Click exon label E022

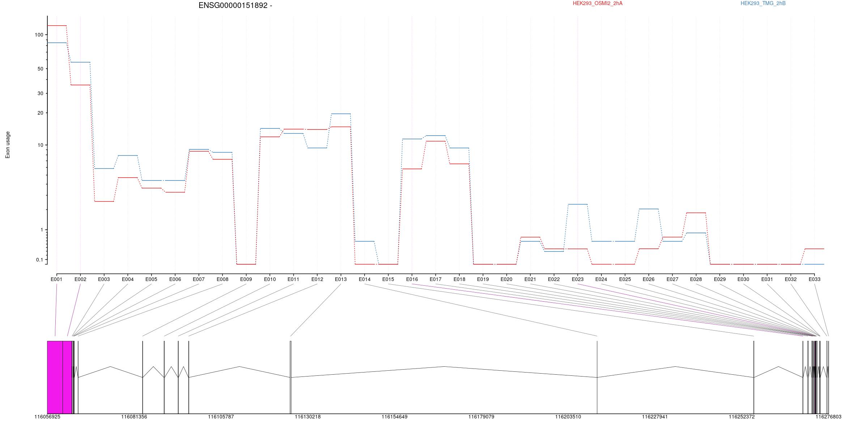click(x=554, y=279)
